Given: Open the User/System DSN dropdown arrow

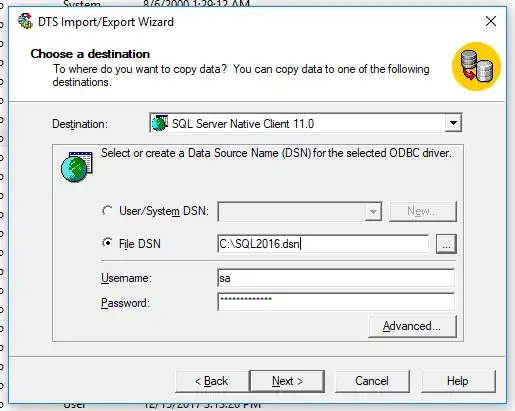Looking at the screenshot, I should point(373,211).
